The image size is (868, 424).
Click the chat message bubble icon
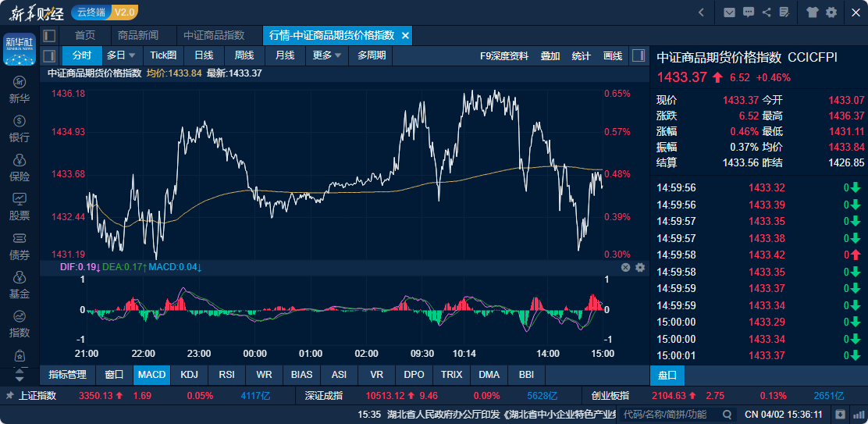[x=749, y=12]
